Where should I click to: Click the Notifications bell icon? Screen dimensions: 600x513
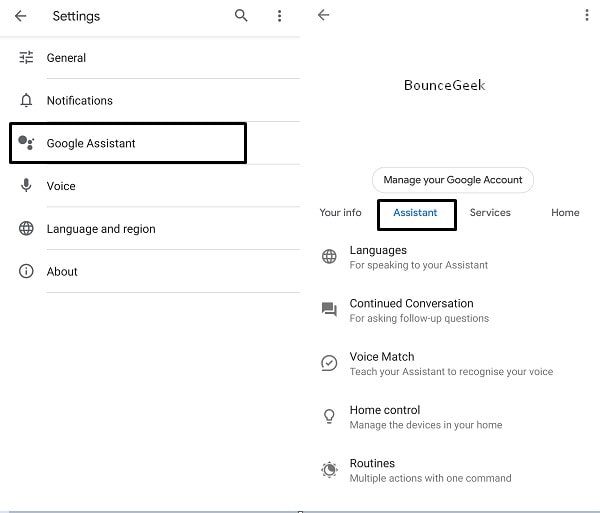click(x=26, y=100)
